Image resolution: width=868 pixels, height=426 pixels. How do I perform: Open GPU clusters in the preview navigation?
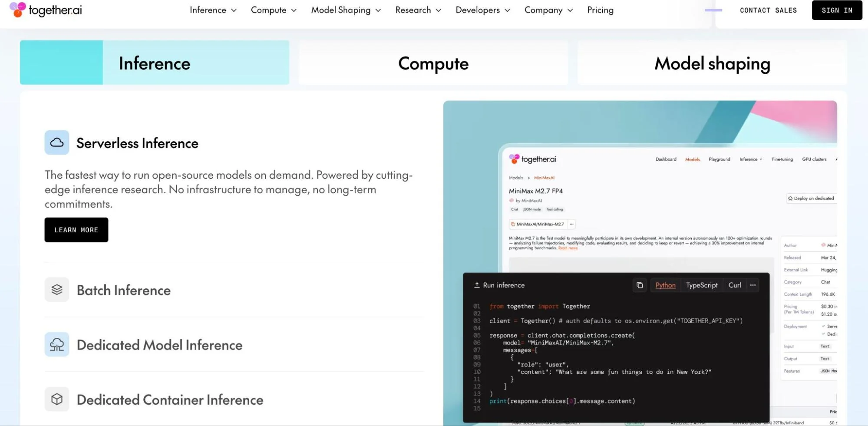(x=814, y=159)
